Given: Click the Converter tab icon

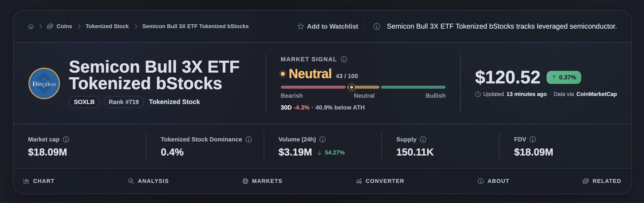Looking at the screenshot, I should coord(359,181).
